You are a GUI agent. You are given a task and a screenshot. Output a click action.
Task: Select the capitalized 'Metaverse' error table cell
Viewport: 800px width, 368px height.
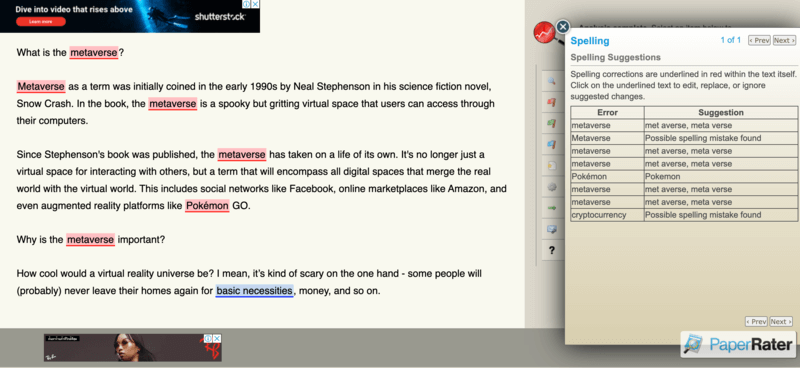pos(607,138)
